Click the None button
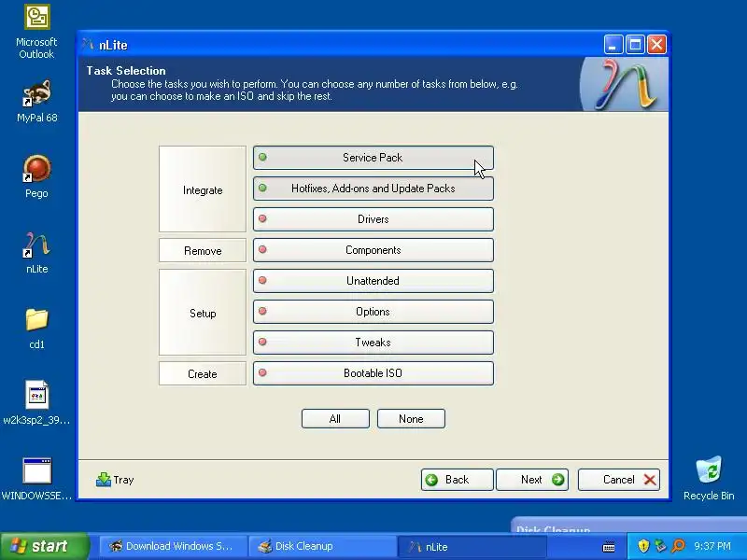Image resolution: width=747 pixels, height=560 pixels. 411,418
